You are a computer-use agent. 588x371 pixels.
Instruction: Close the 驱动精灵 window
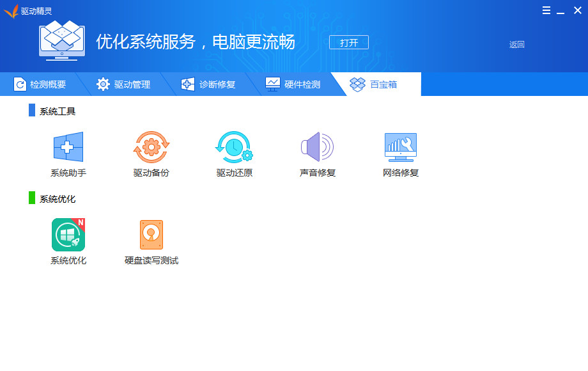578,10
